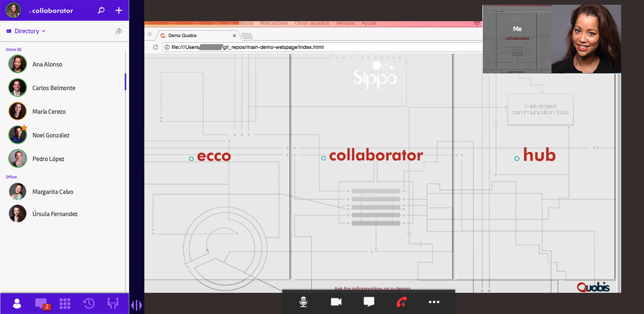Add new contact with plus icon

[119, 10]
